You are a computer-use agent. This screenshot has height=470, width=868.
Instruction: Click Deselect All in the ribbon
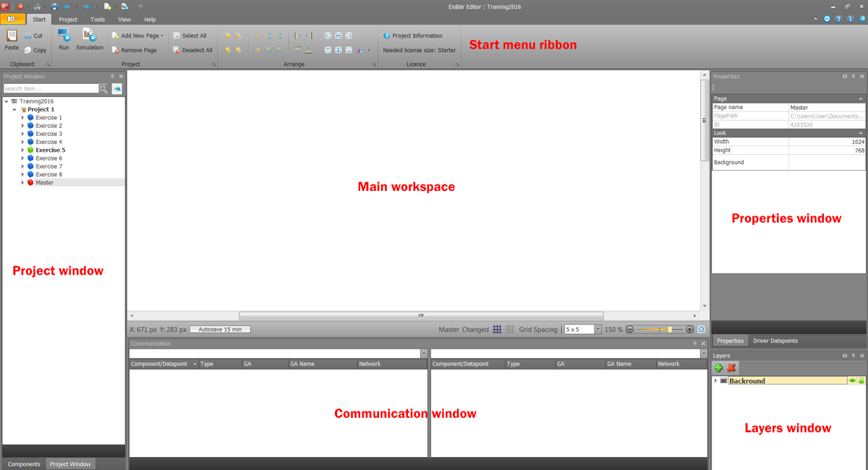point(192,50)
